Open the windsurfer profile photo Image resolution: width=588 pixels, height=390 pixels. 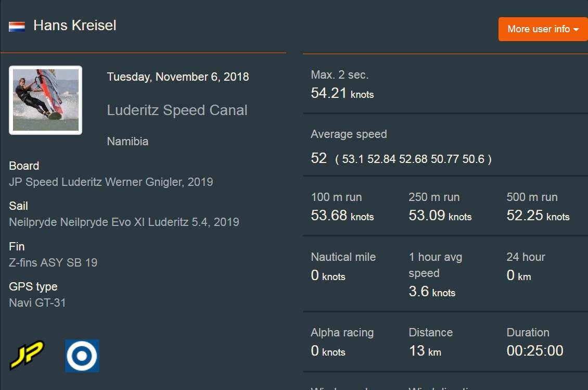click(x=46, y=100)
